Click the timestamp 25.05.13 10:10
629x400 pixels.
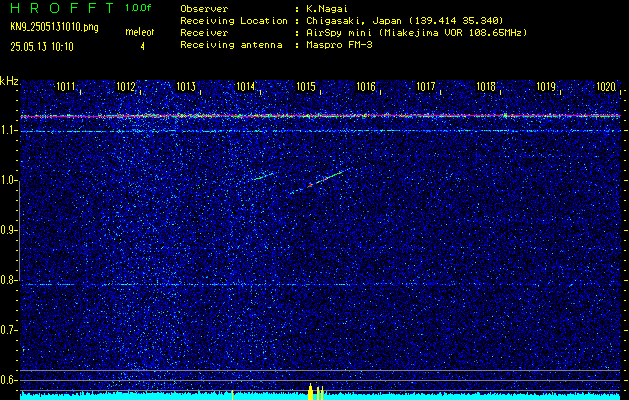pos(42,47)
